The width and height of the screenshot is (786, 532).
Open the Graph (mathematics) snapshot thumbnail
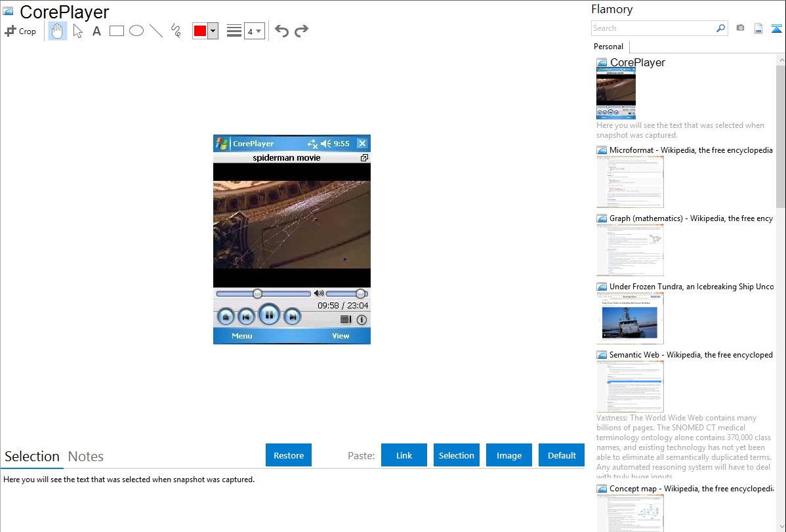pyautogui.click(x=630, y=250)
